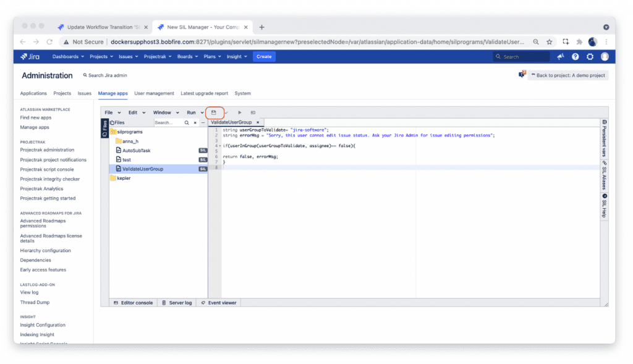Expand the Dashboards menu
The height and width of the screenshot is (364, 633).
coord(68,56)
